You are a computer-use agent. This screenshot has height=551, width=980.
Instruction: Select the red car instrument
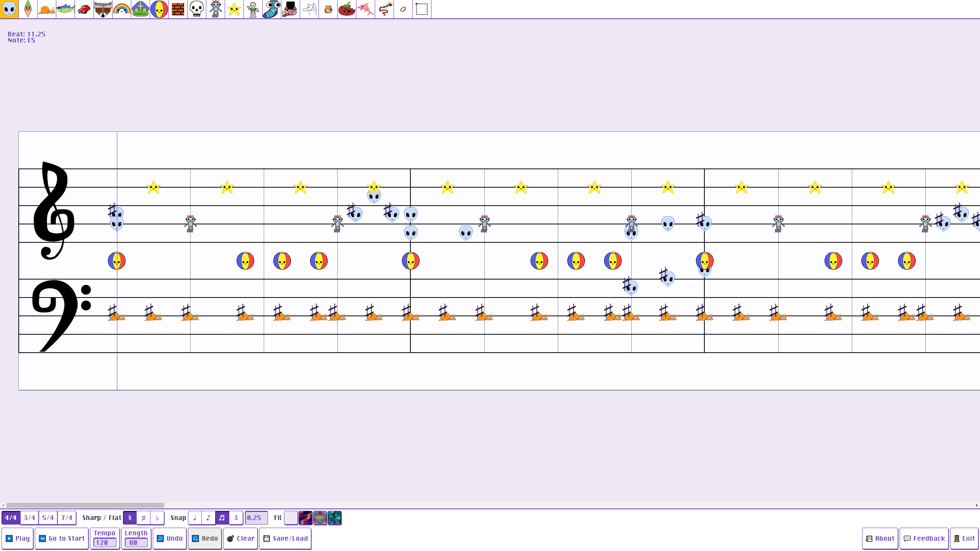tap(84, 9)
